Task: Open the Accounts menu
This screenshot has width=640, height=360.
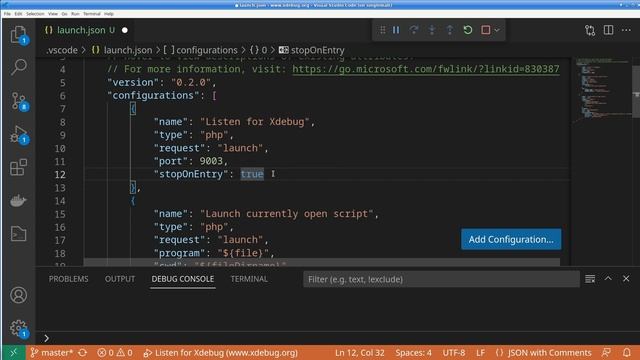Action: 18,295
